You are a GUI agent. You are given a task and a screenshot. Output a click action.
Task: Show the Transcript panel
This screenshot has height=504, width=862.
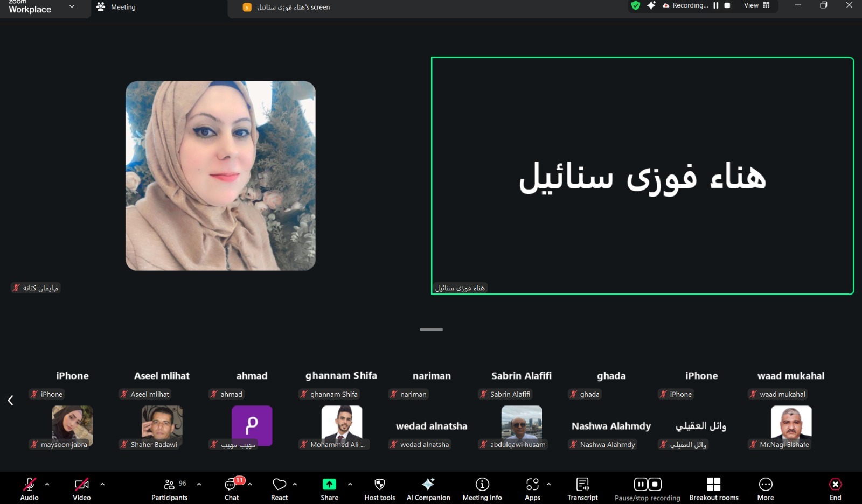pyautogui.click(x=582, y=489)
